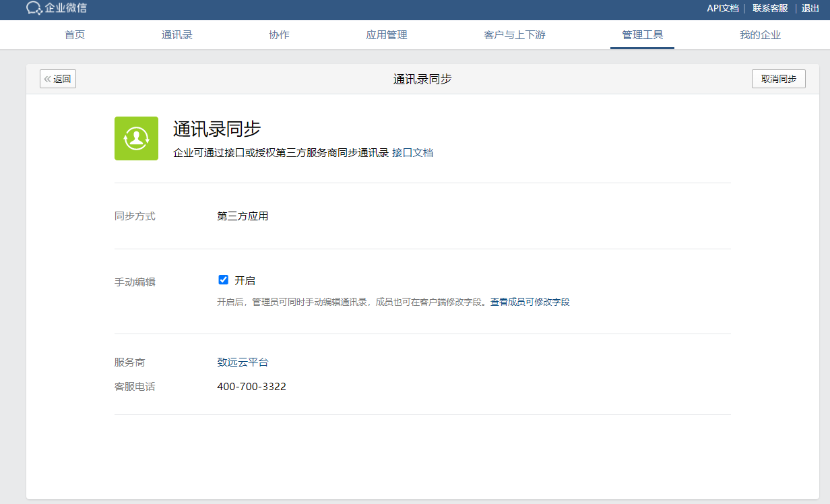Switch to the 通讯录 tab
This screenshot has height=504, width=830.
pyautogui.click(x=177, y=35)
